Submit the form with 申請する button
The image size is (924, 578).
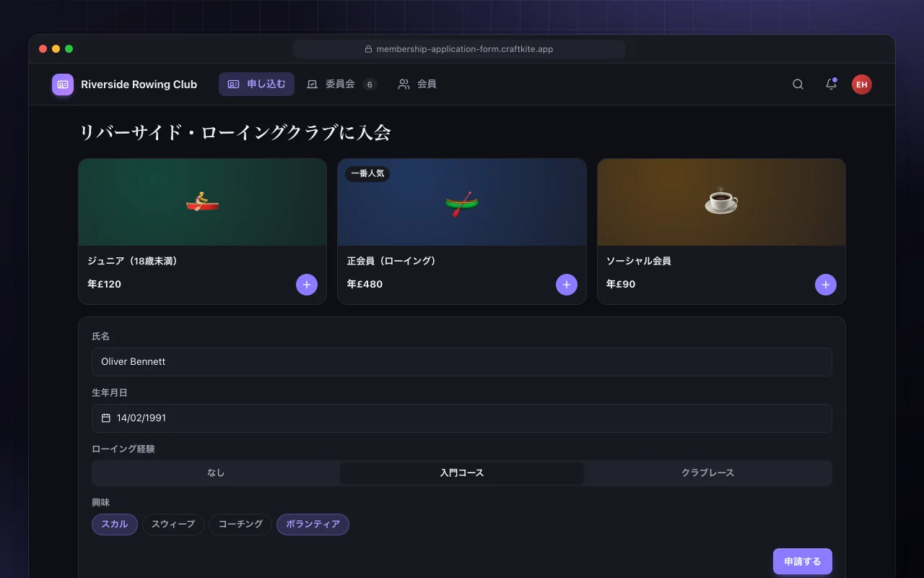(x=803, y=561)
